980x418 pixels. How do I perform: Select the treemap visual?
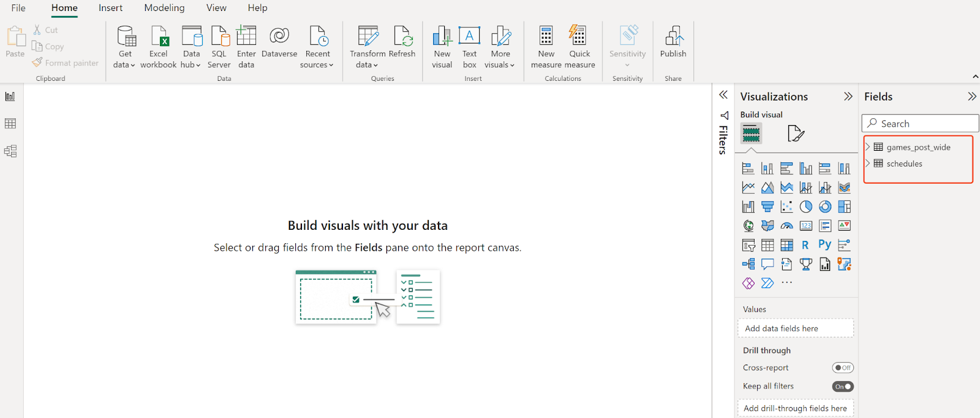(x=845, y=207)
